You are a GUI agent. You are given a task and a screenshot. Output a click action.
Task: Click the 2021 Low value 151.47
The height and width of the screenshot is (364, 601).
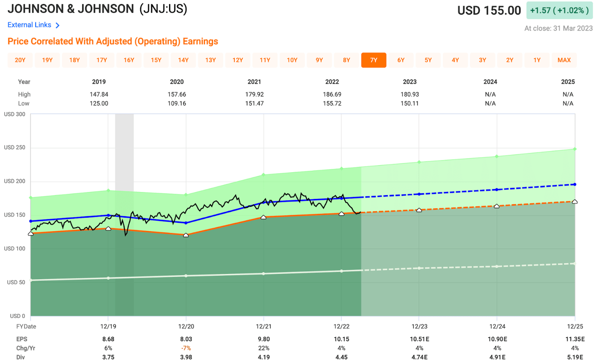[254, 103]
